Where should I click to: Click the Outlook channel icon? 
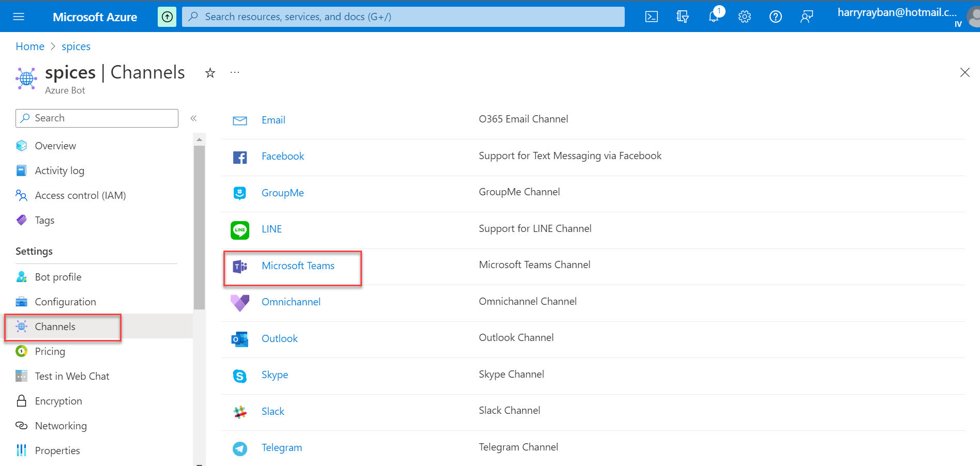[x=240, y=339]
